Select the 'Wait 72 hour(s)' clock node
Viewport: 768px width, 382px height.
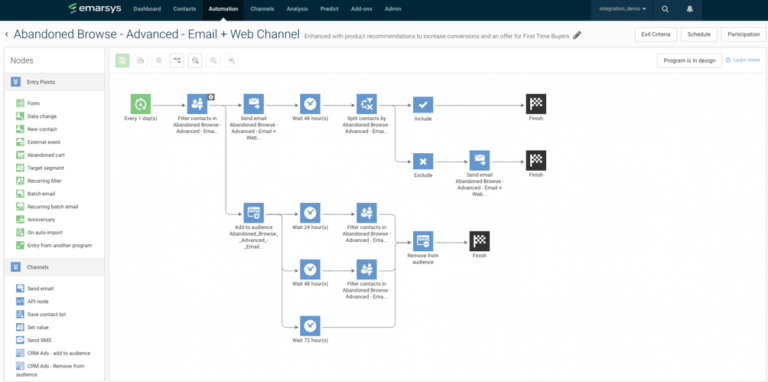(x=310, y=326)
